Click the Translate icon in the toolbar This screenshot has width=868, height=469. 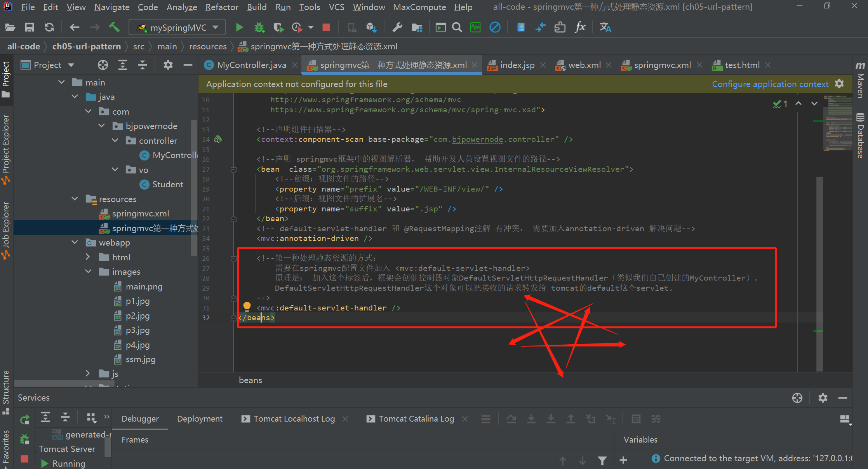(605, 27)
